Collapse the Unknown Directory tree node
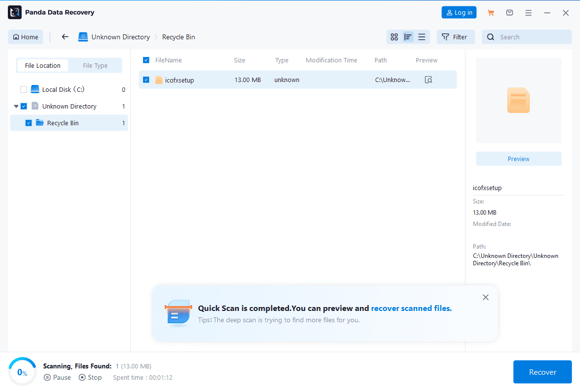This screenshot has height=392, width=580. [x=16, y=106]
